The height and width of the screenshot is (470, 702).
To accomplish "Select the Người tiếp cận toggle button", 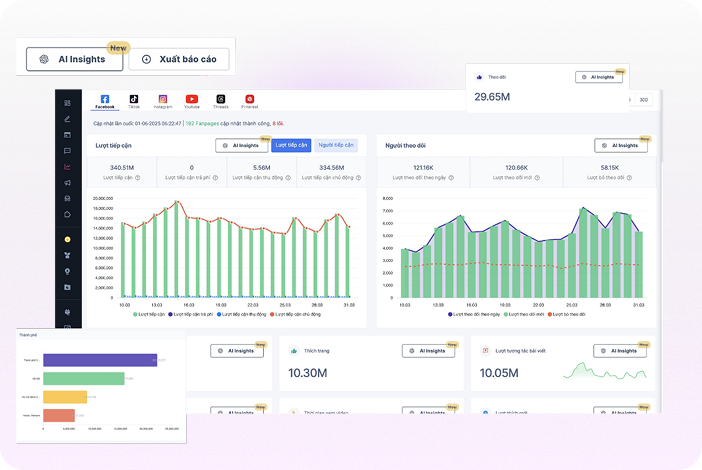I will pyautogui.click(x=336, y=145).
